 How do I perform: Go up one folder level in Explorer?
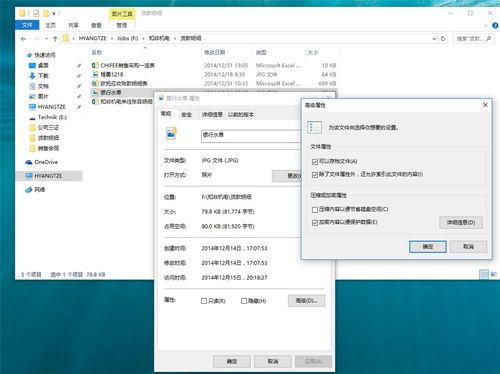(x=55, y=39)
